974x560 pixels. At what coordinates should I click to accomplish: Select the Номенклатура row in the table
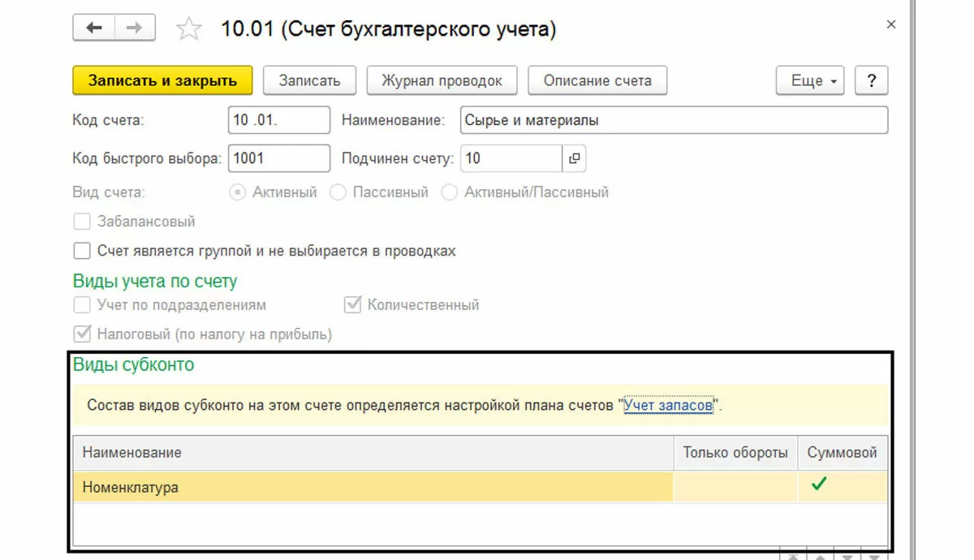click(481, 487)
